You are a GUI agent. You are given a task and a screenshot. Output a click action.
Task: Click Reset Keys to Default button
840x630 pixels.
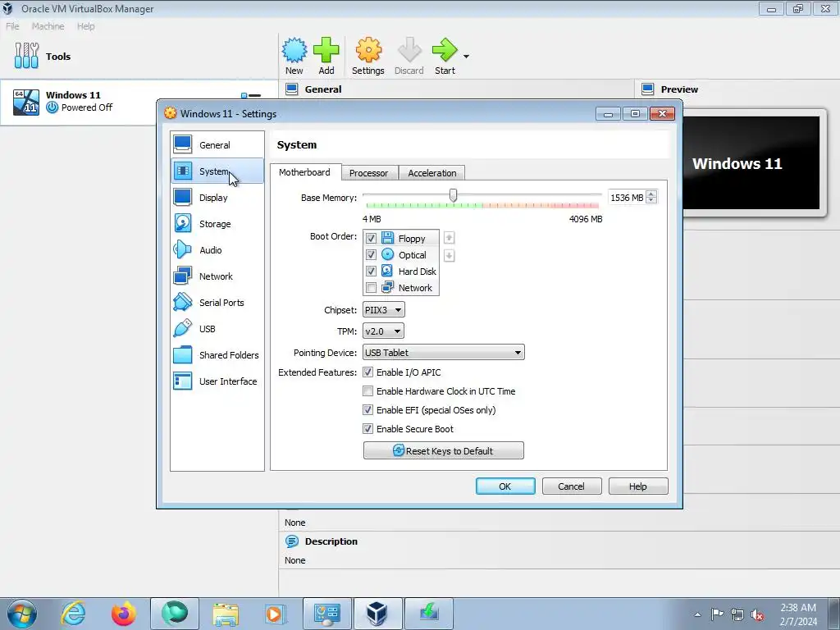(444, 450)
